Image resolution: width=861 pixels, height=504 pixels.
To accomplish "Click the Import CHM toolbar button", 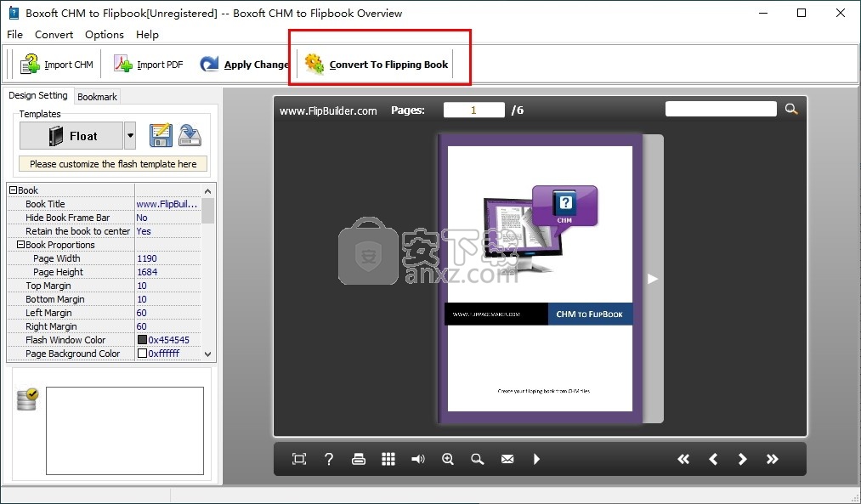I will pyautogui.click(x=57, y=65).
